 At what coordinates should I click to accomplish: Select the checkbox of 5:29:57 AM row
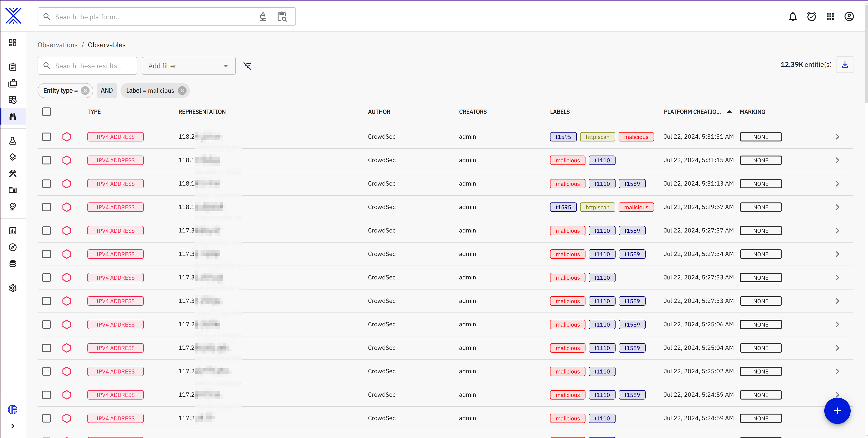pyautogui.click(x=46, y=207)
